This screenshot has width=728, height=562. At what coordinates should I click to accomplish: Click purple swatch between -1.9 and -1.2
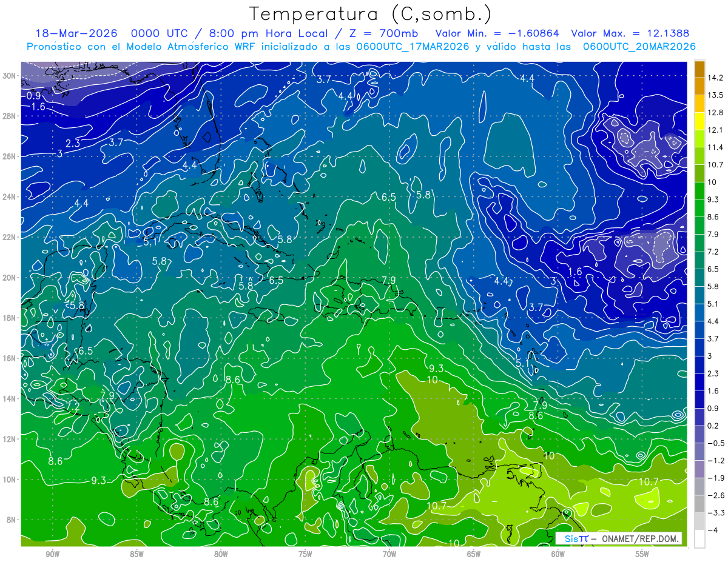699,469
